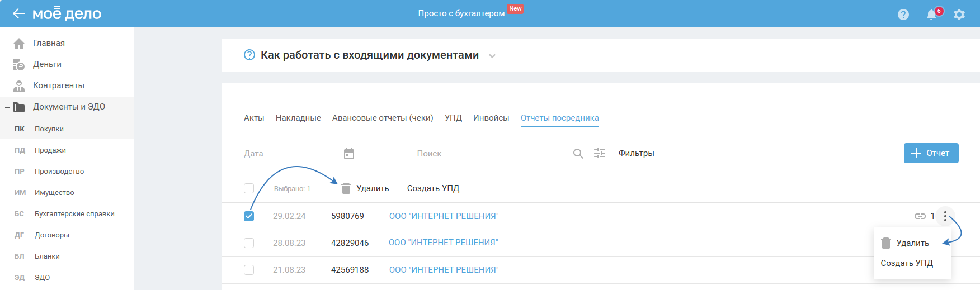Click the search magnifier icon

pyautogui.click(x=578, y=154)
